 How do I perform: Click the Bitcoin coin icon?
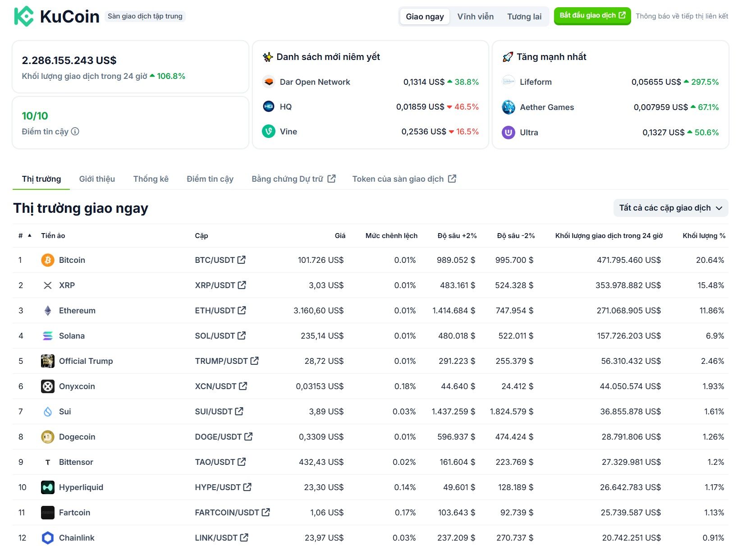[48, 260]
